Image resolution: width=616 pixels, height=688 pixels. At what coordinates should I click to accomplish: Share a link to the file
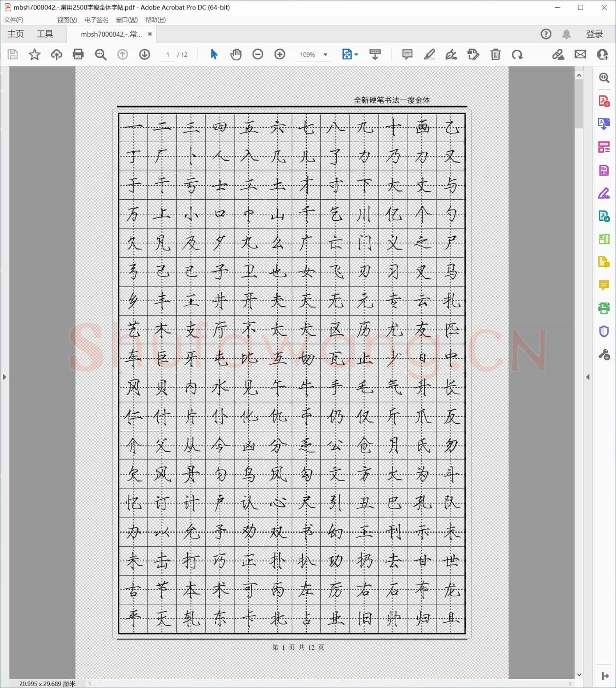click(x=558, y=54)
